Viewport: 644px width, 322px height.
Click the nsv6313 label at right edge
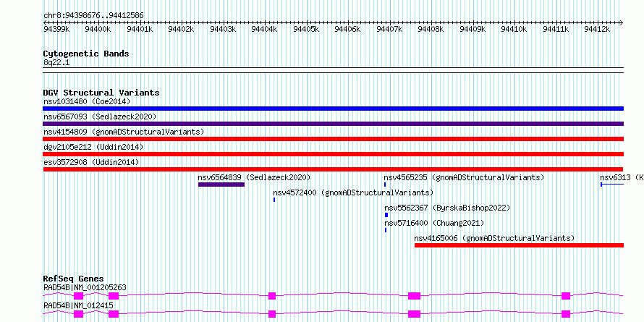pos(622,177)
